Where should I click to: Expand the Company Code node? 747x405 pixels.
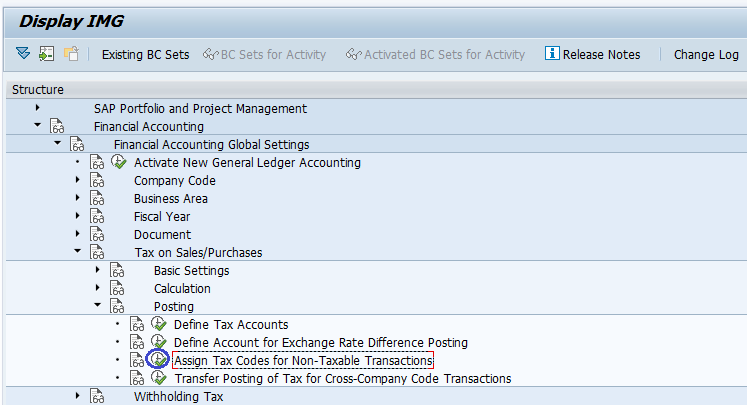point(77,180)
